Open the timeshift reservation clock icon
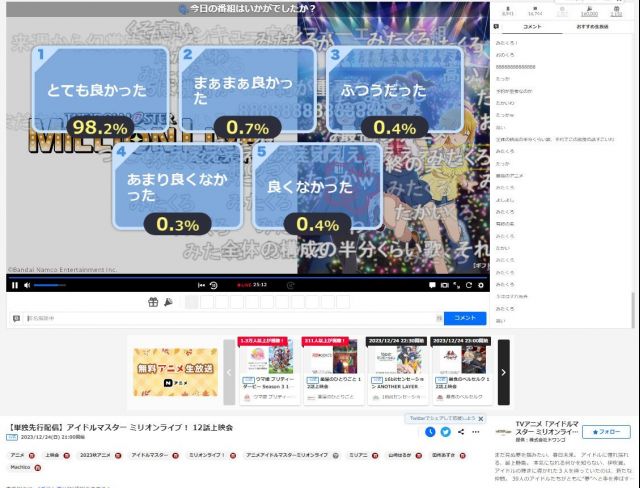Viewport: 640px width, 488px height. click(430, 432)
